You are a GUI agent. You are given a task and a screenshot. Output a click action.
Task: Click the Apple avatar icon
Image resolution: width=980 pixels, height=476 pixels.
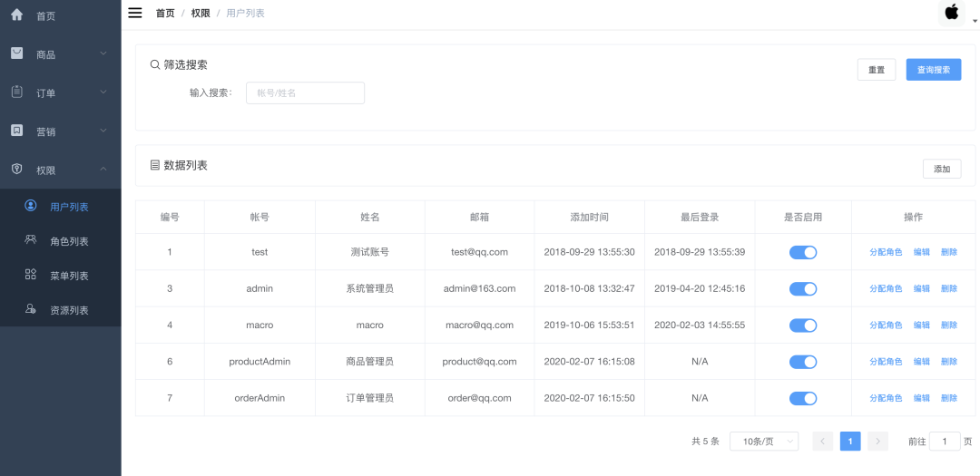[951, 13]
